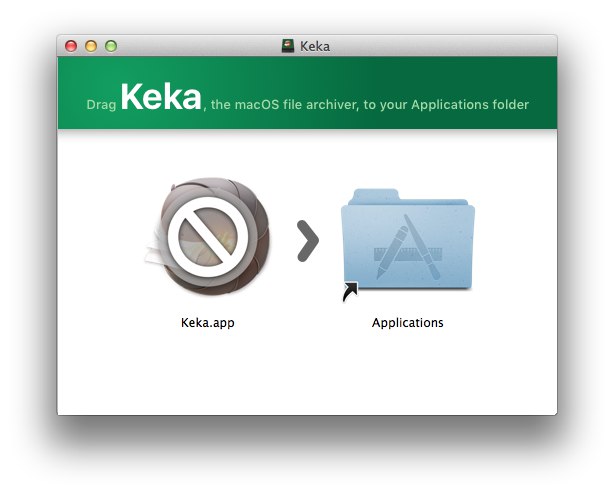Screen dimensions: 614x494
Task: Minimize the Keka window with yellow button
Action: (91, 46)
